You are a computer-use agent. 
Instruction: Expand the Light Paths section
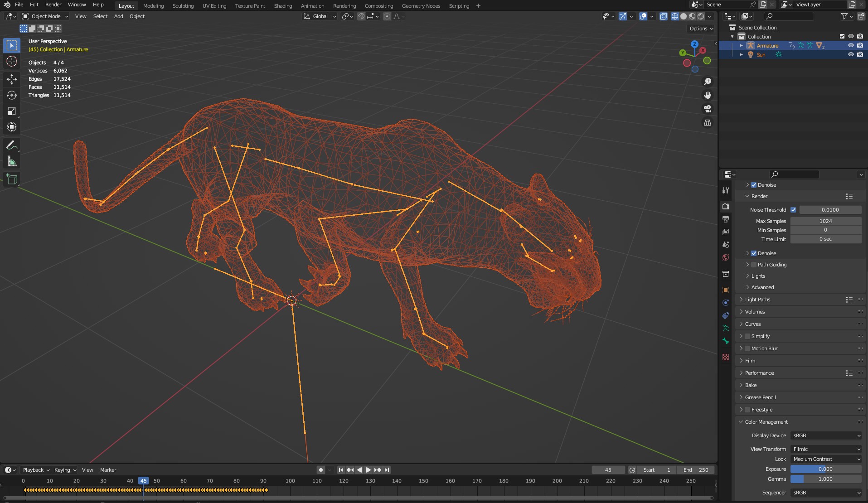click(742, 300)
